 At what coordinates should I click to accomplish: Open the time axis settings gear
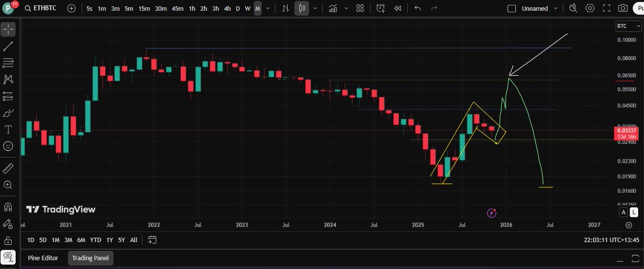point(628,226)
